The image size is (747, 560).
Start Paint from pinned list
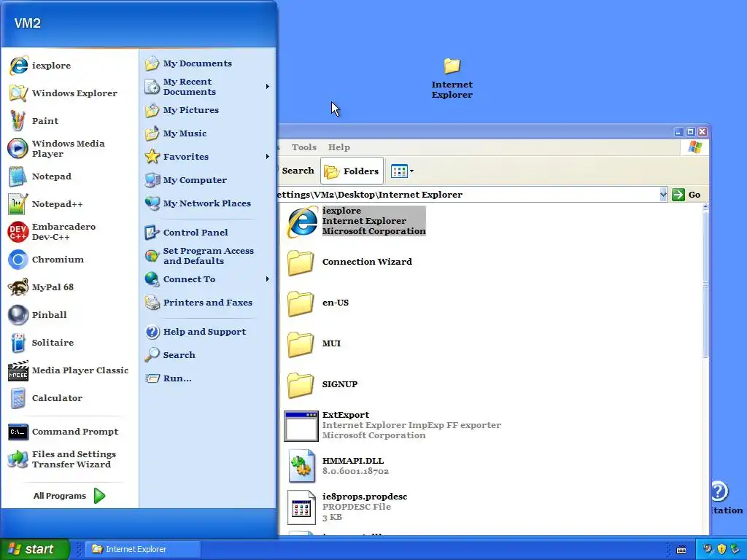point(69,120)
